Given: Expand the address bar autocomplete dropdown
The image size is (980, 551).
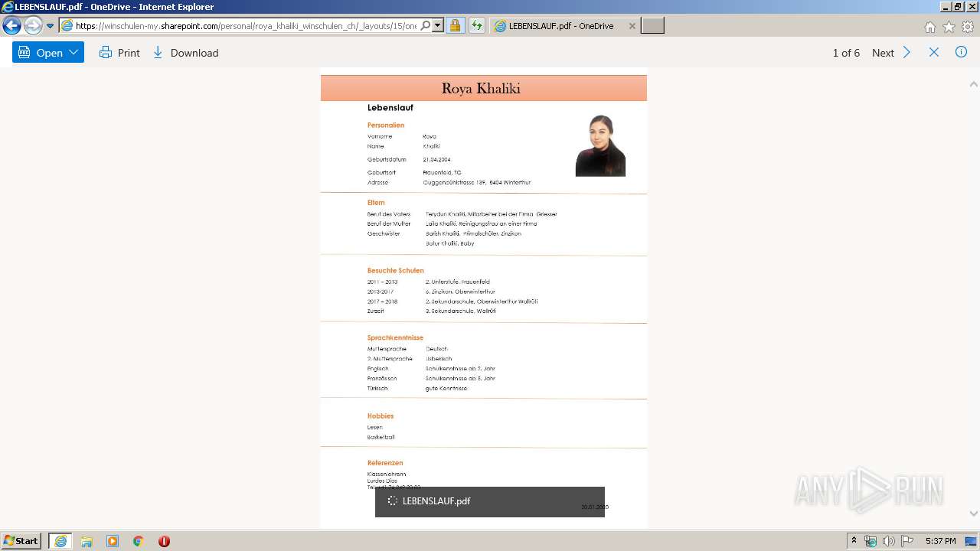Looking at the screenshot, I should tap(438, 26).
